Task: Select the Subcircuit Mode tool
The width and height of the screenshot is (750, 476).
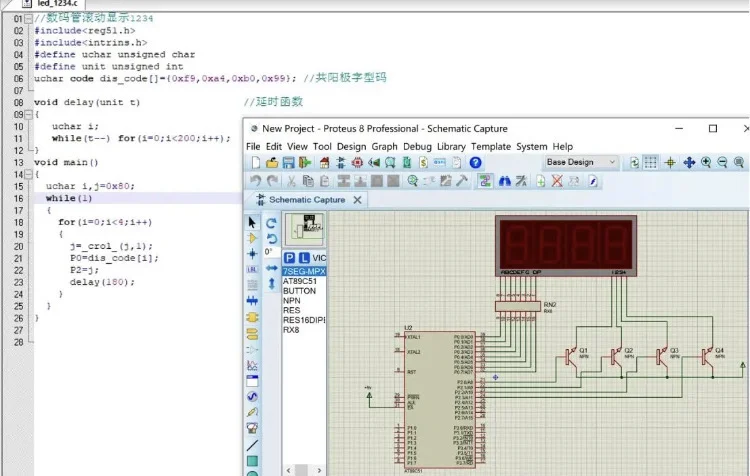Action: (252, 317)
